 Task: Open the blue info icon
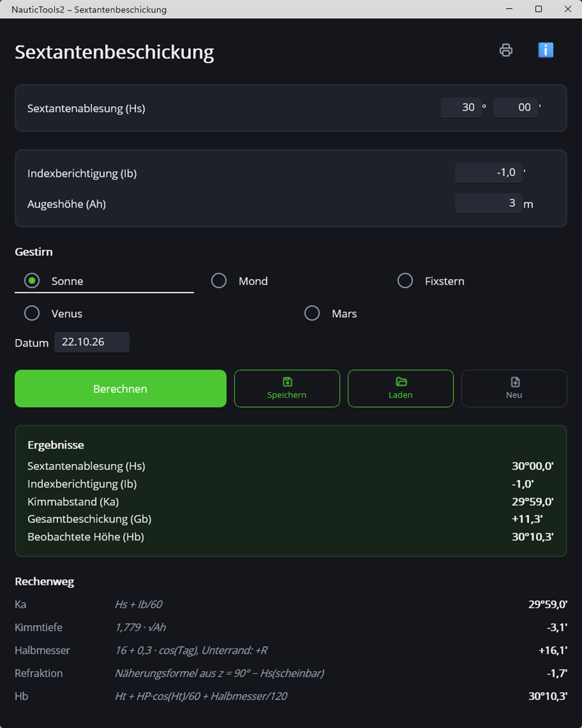pyautogui.click(x=546, y=50)
